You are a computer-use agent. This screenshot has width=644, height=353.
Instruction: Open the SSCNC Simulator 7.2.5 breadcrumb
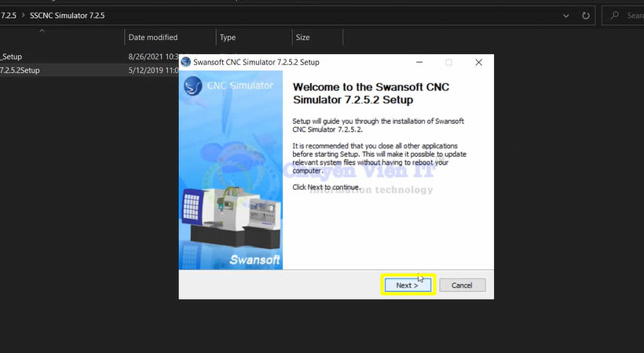pos(67,15)
